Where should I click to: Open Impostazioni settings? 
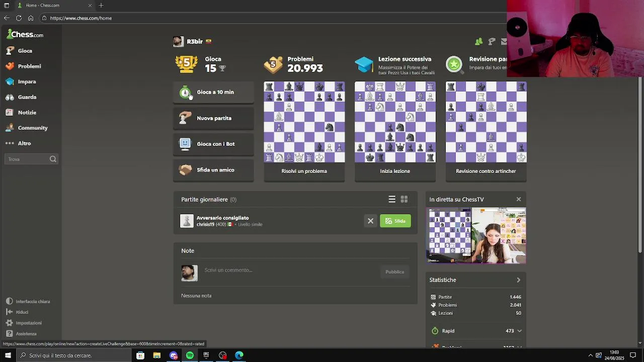point(24,323)
